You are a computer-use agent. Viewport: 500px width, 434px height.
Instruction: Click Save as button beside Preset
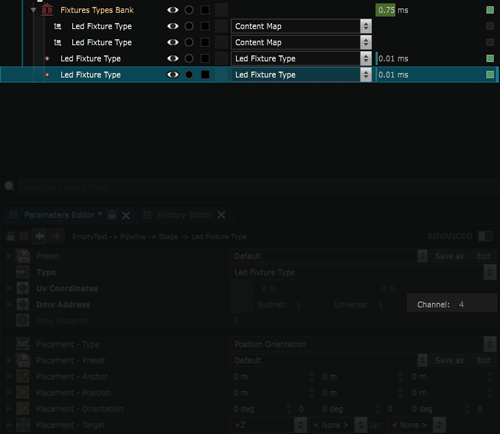[x=449, y=256]
